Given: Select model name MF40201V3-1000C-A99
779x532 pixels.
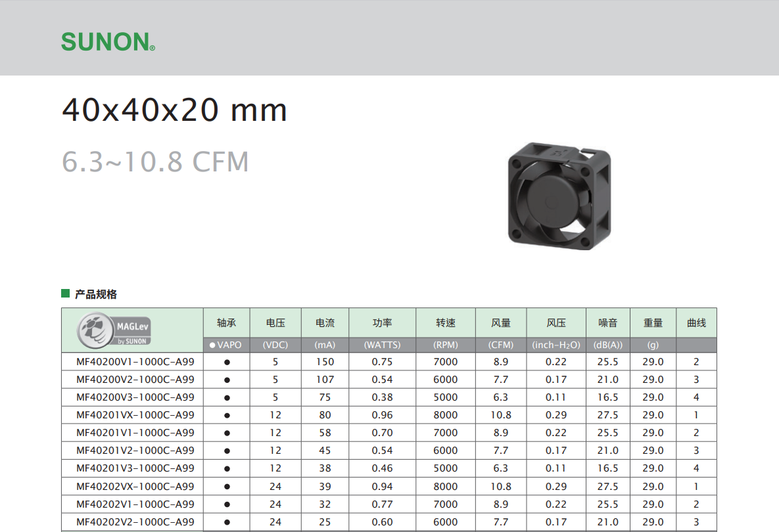Looking at the screenshot, I should (x=135, y=468).
